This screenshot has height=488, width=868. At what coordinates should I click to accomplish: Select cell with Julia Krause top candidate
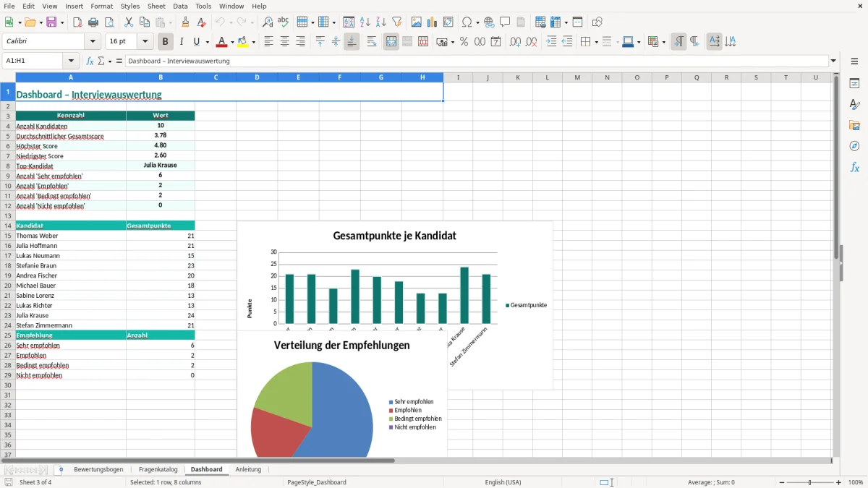click(x=160, y=166)
